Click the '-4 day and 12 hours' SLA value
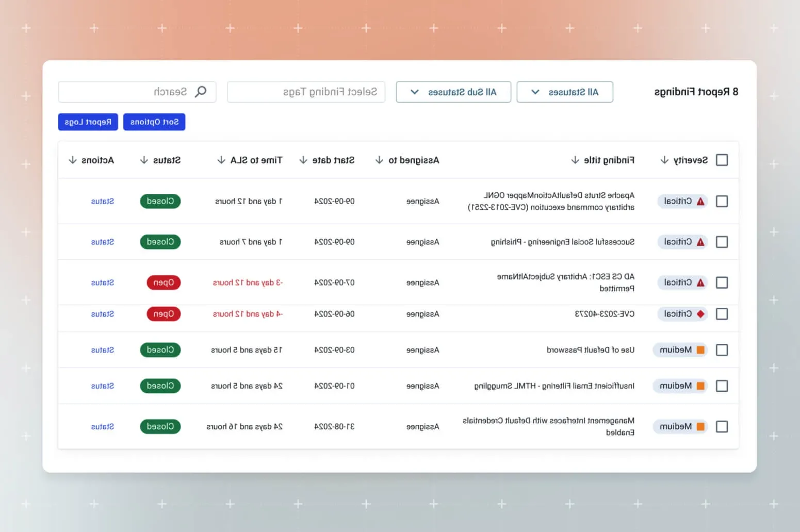Viewport: 800px width, 532px height. tap(248, 314)
